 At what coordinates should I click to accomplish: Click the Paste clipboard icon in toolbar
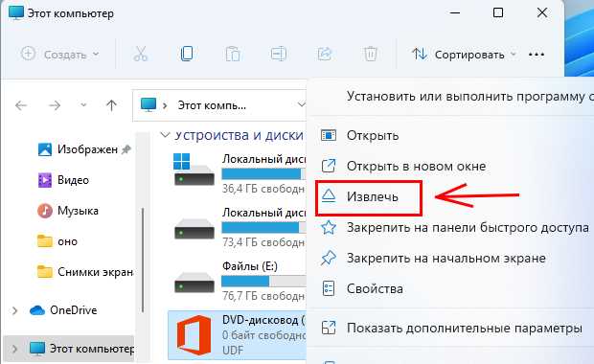click(x=233, y=55)
